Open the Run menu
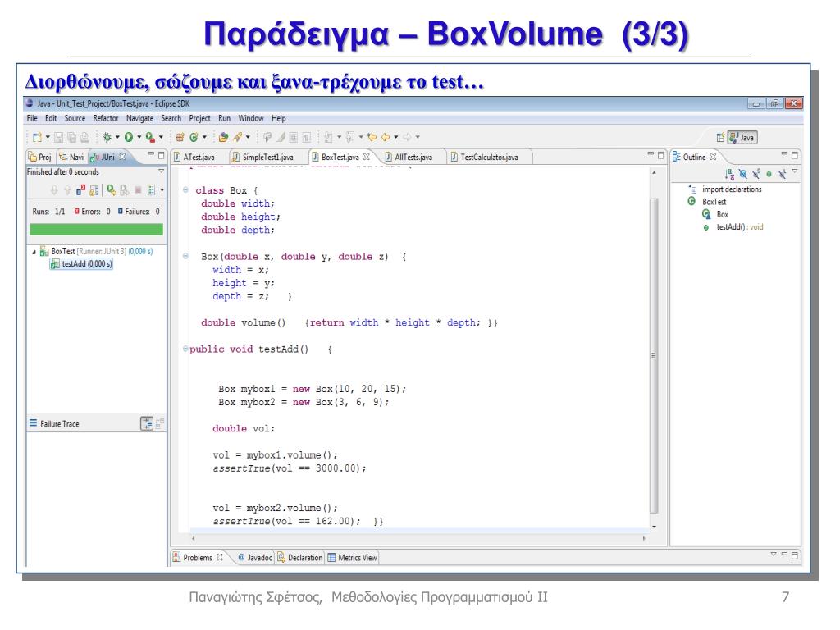Image resolution: width=840 pixels, height=630 pixels. pos(225,118)
